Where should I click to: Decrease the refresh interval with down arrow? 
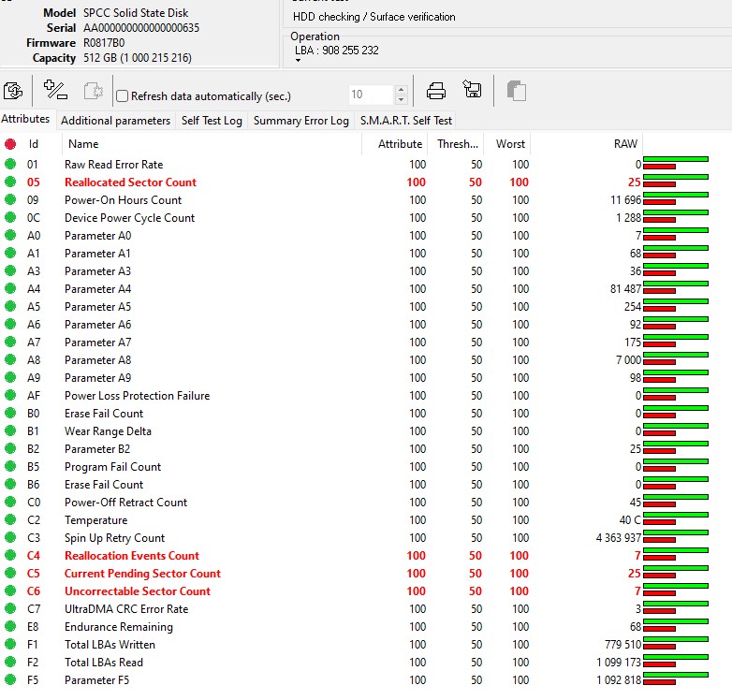tap(401, 100)
